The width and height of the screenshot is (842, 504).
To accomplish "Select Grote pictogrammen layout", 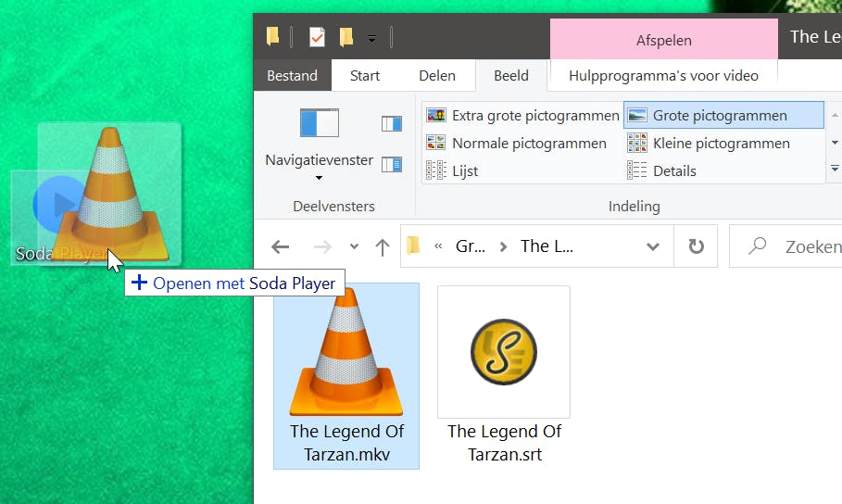I will (723, 115).
